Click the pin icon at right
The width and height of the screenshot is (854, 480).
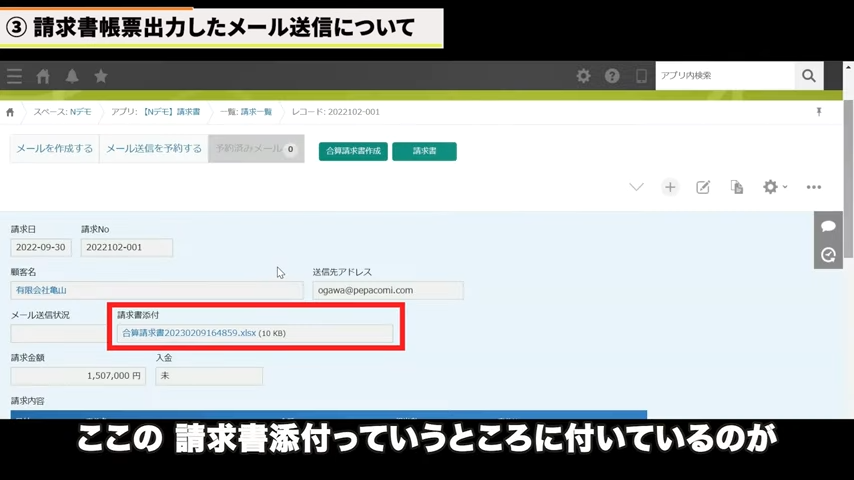(819, 112)
